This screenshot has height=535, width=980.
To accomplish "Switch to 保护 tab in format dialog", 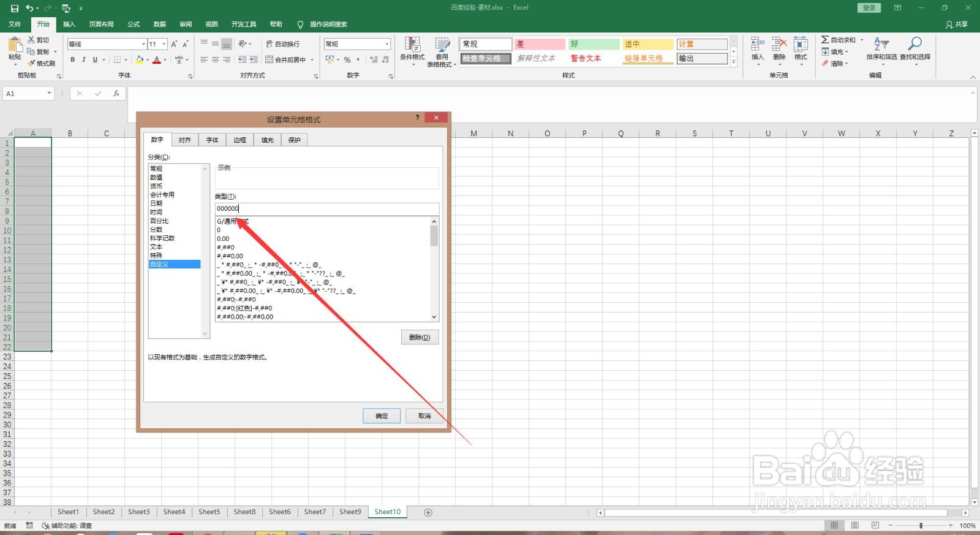I will [295, 140].
